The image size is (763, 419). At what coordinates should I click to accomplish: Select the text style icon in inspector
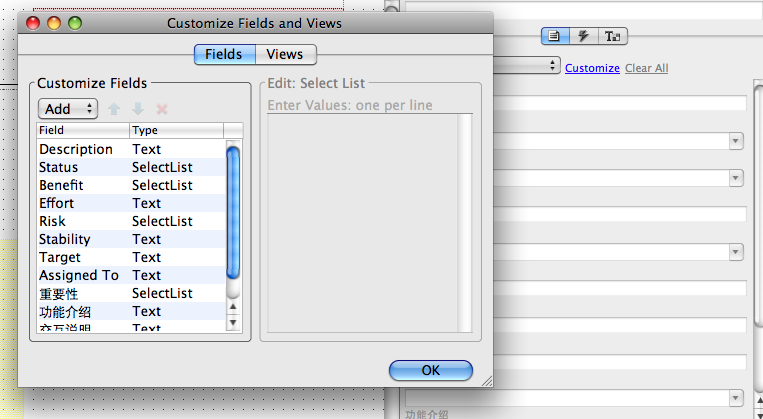click(x=612, y=36)
